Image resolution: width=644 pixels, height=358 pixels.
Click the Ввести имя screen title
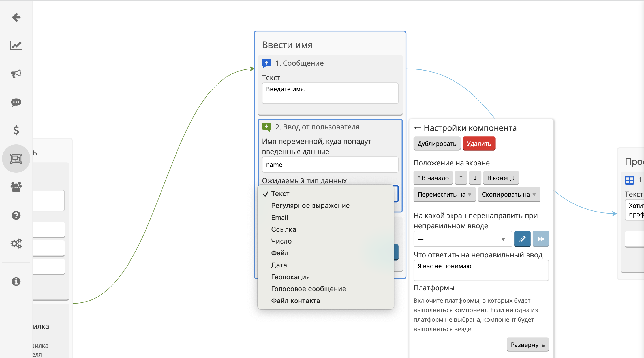coord(287,45)
